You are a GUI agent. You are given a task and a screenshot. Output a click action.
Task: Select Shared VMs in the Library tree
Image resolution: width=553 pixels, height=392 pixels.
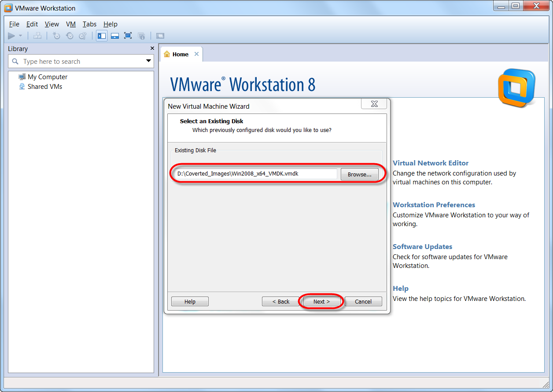(41, 86)
